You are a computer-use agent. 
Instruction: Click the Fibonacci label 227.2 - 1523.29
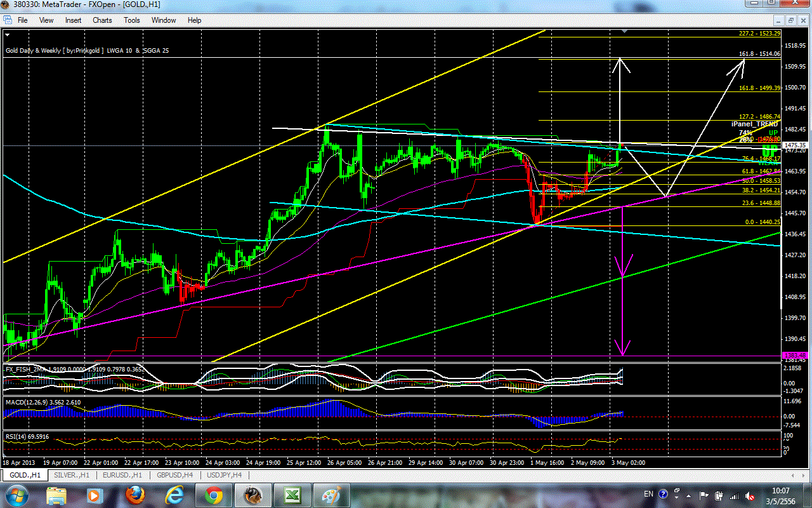click(x=759, y=34)
